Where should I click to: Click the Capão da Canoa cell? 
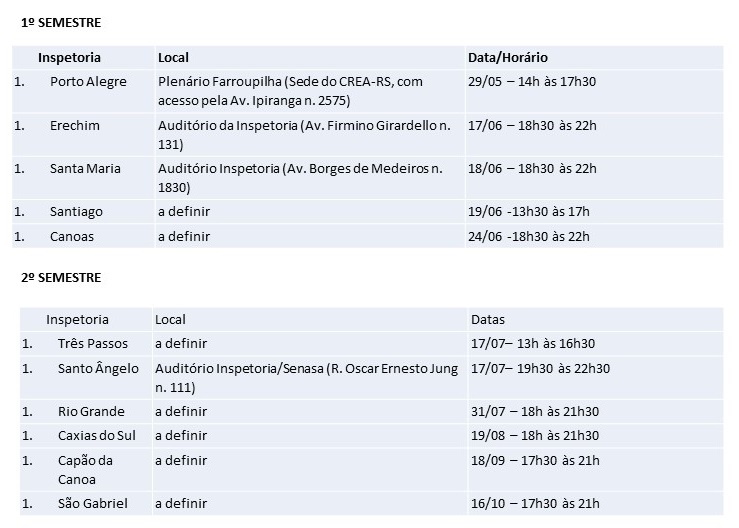[x=85, y=470]
